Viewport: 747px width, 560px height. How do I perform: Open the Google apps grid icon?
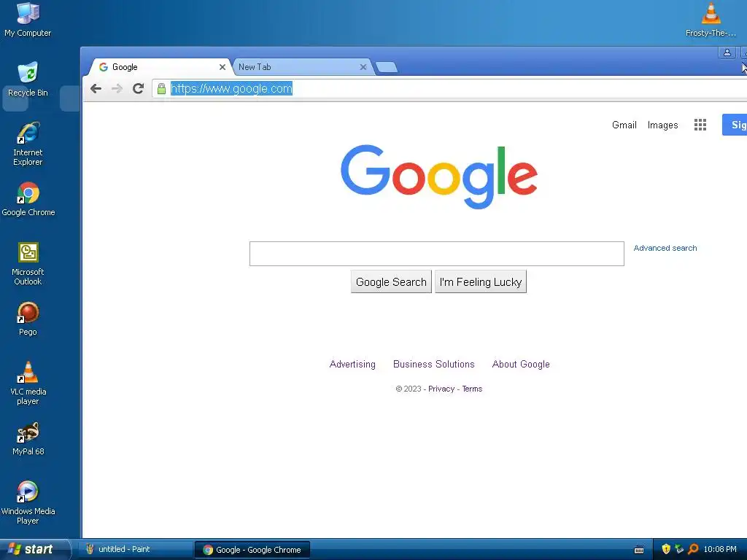[700, 125]
